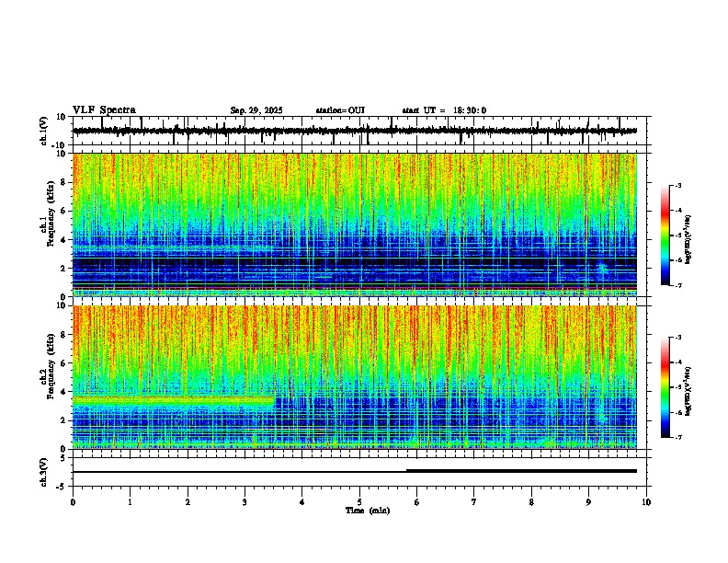
Task: Click the "9" tick on the Time axis
Action: (x=588, y=502)
